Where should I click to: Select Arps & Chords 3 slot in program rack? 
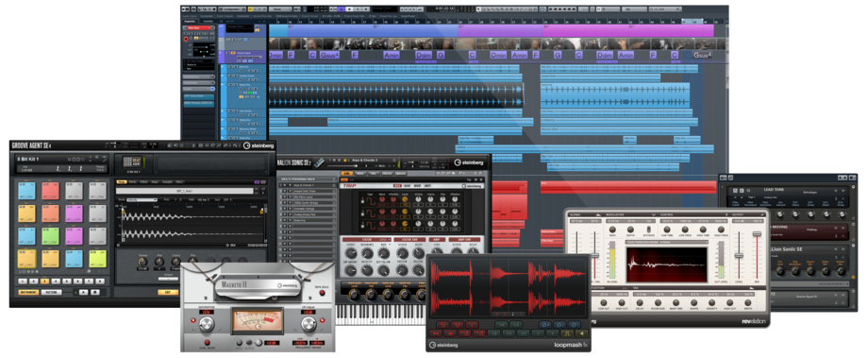(x=308, y=184)
